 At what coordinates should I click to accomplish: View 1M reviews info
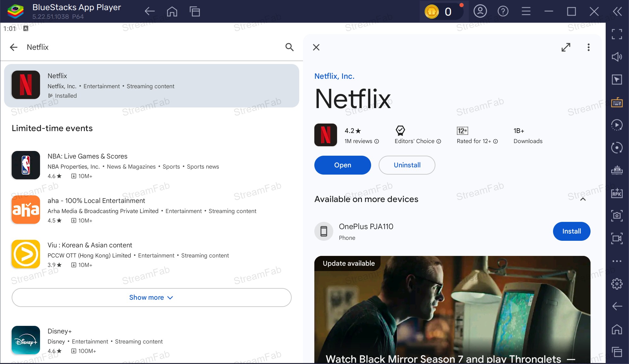362,141
